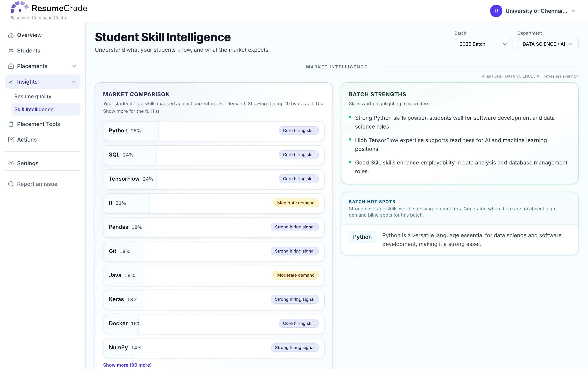Click SQL's Core hiring skill badge
588x369 pixels.
tap(298, 155)
